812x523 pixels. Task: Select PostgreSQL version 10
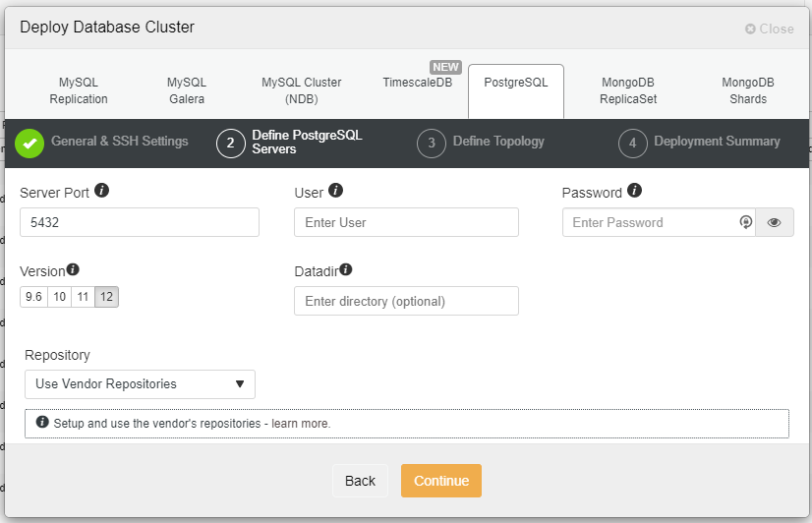point(59,297)
